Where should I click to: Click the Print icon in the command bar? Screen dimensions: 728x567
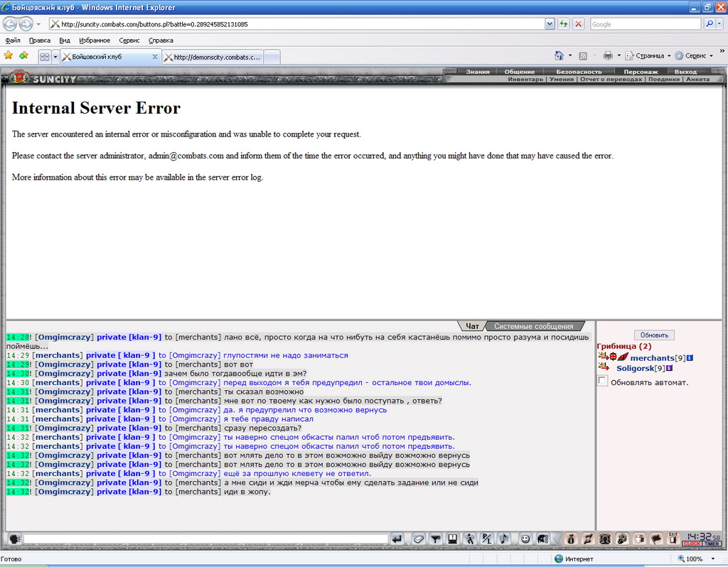pos(608,56)
